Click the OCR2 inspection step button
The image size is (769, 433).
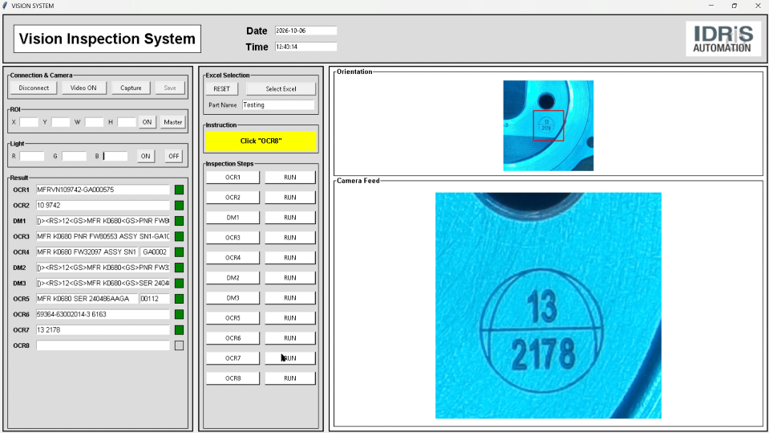(x=233, y=198)
